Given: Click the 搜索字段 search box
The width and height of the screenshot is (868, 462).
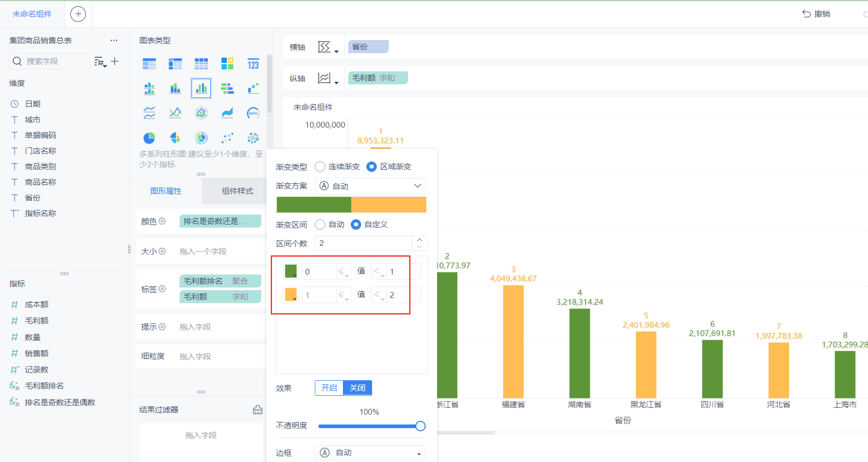Looking at the screenshot, I should point(49,61).
